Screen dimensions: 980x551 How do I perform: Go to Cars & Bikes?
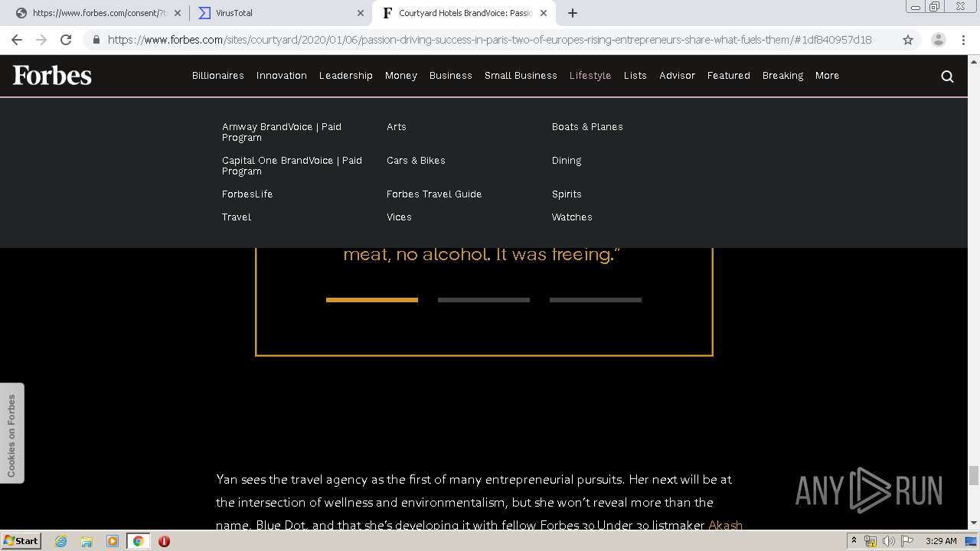(416, 161)
